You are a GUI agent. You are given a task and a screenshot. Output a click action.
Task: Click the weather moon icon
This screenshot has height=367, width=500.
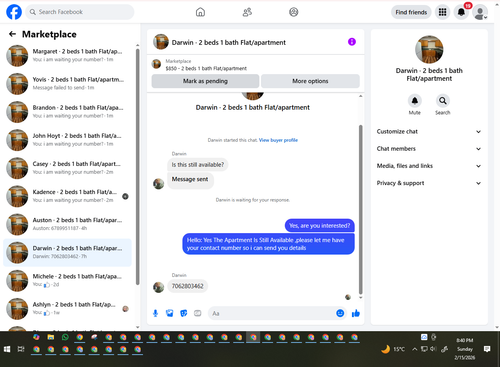[386, 349]
